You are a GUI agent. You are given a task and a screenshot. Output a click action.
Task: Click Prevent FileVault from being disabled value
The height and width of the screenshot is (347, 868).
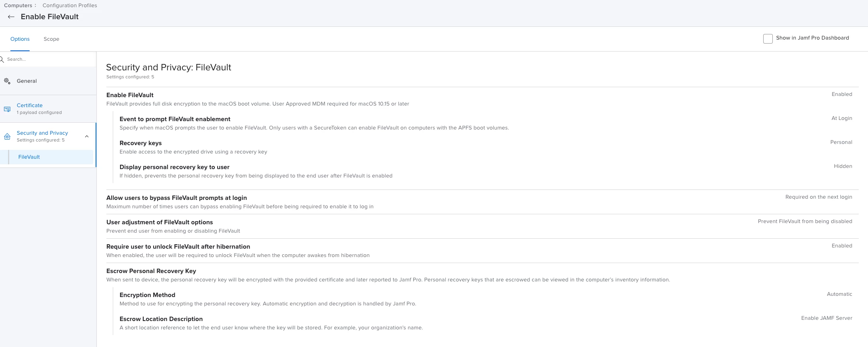pos(805,221)
